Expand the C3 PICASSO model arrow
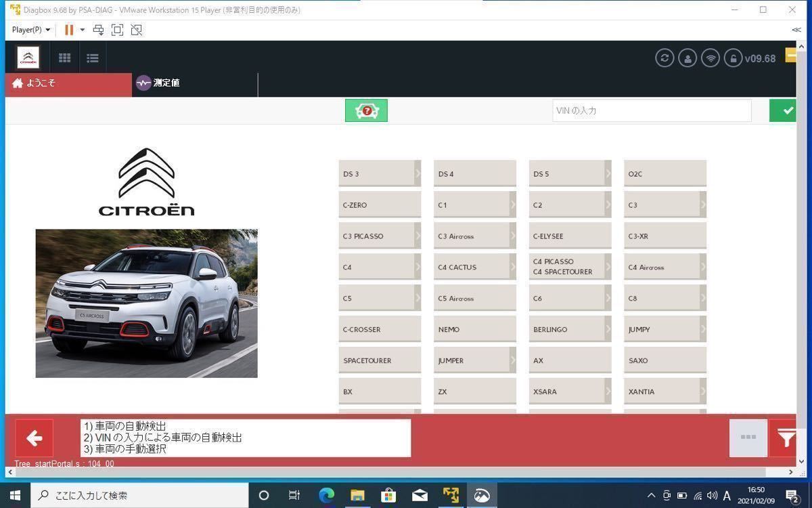Viewport: 812px width, 508px height. point(418,236)
